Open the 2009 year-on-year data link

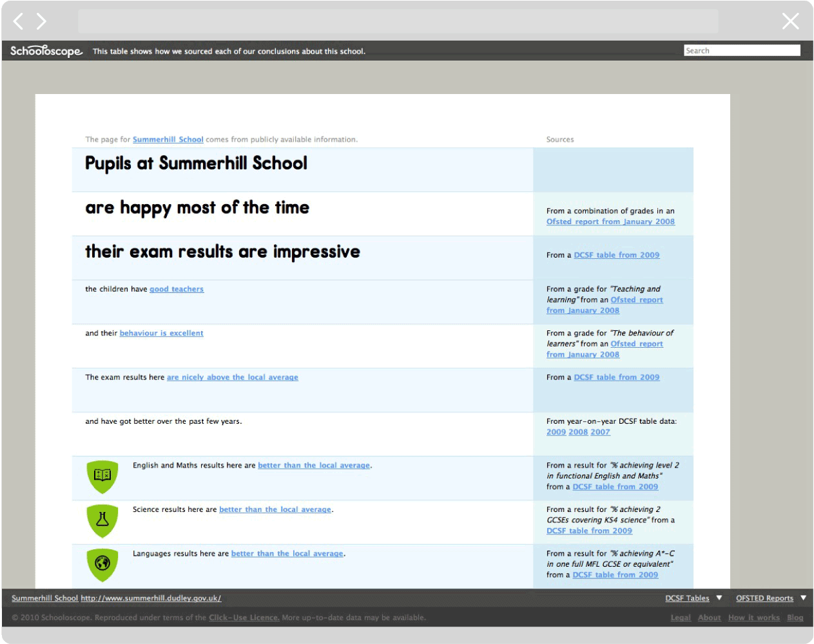coord(556,432)
